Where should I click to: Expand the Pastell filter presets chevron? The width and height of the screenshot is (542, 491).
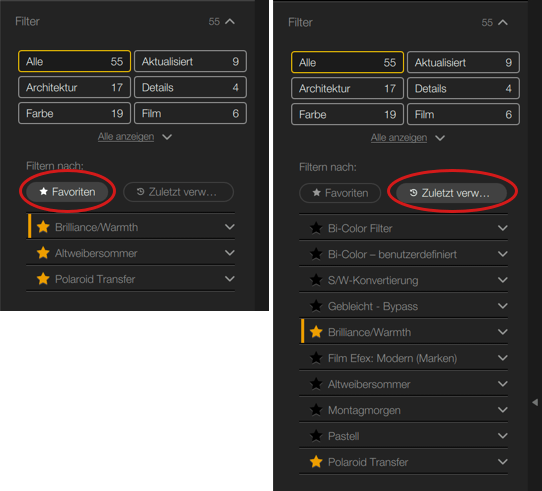point(503,436)
